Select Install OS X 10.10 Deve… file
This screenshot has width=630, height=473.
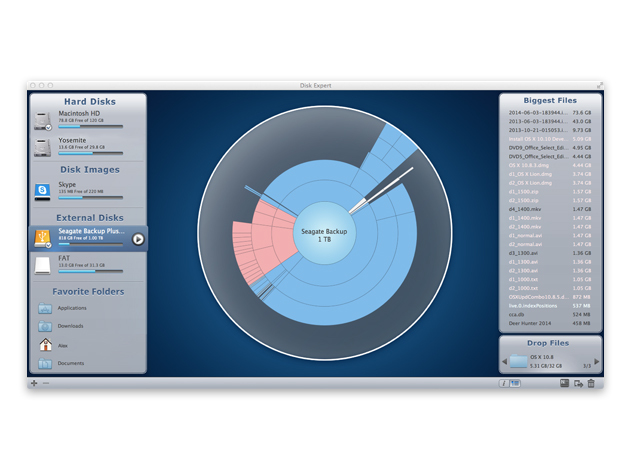click(x=550, y=139)
